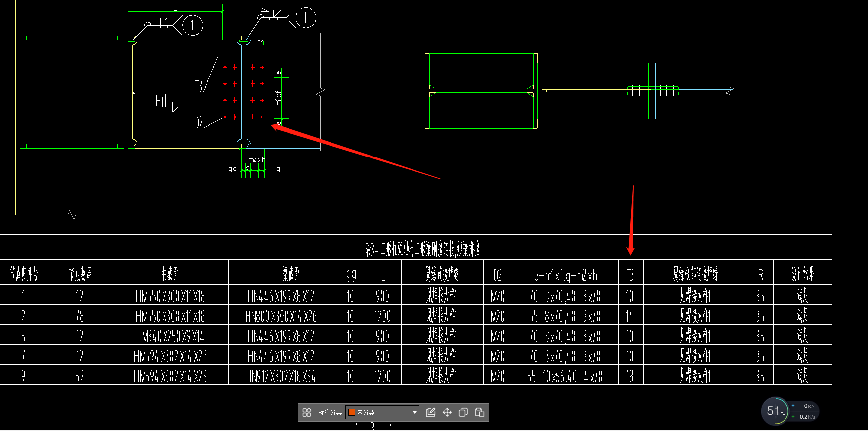Click the 标注分类 label in toolbar

click(x=330, y=412)
